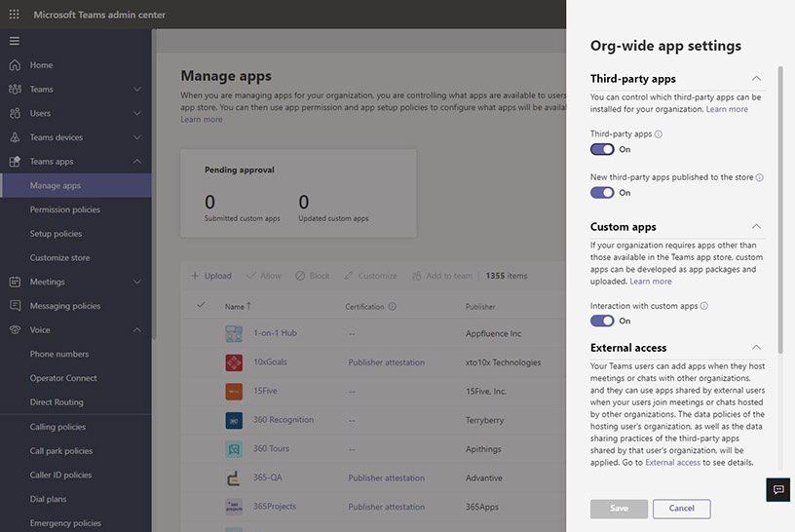Click info icon beside Third-party apps label
Image resolution: width=795 pixels, height=532 pixels.
658,133
